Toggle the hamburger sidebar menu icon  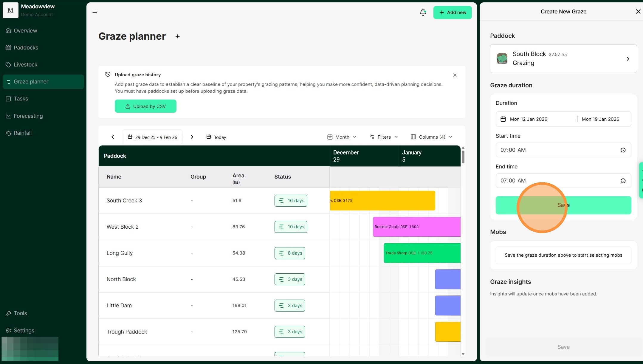click(x=95, y=13)
